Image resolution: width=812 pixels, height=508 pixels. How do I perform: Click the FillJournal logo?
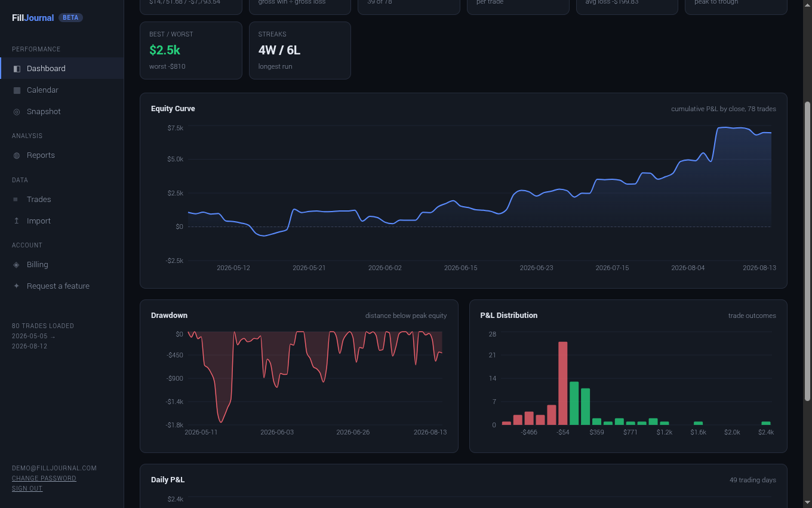click(x=33, y=18)
